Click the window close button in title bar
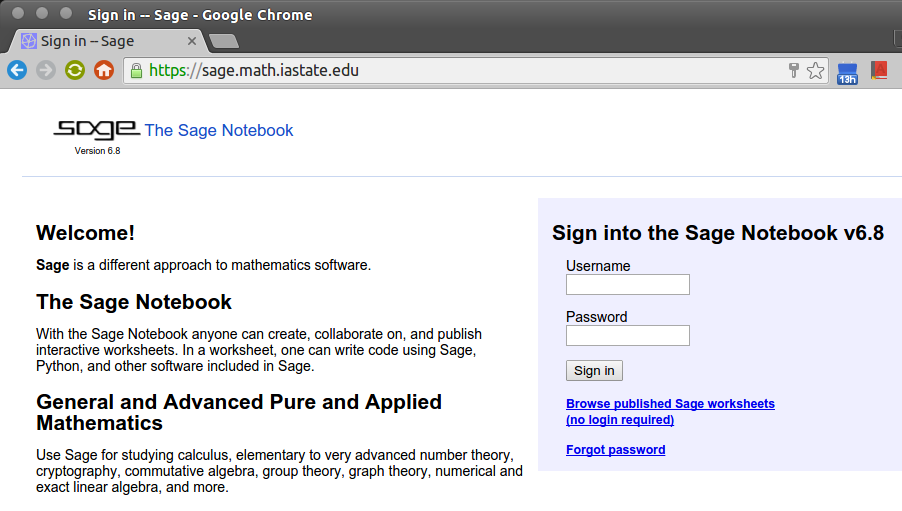Viewport: 902px width, 511px height. (x=18, y=13)
